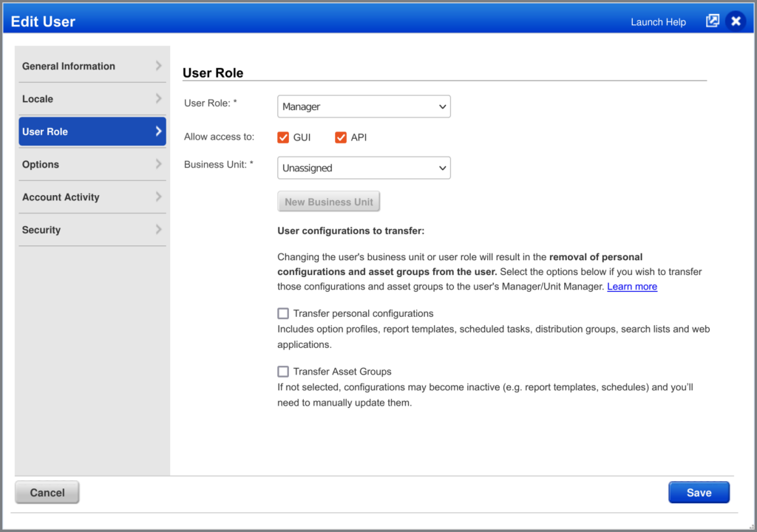Enable Transfer personal configurations checkbox
Screen dimensions: 757x532
point(283,313)
